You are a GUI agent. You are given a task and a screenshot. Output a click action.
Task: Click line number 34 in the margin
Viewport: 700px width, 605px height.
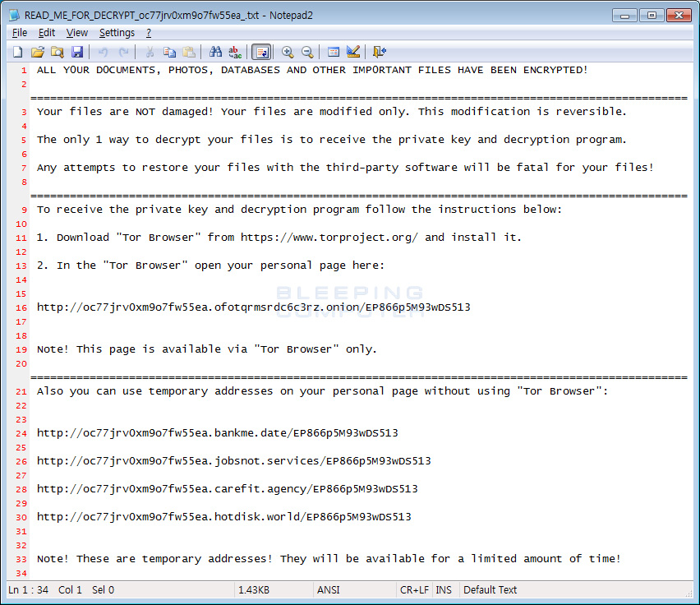21,573
